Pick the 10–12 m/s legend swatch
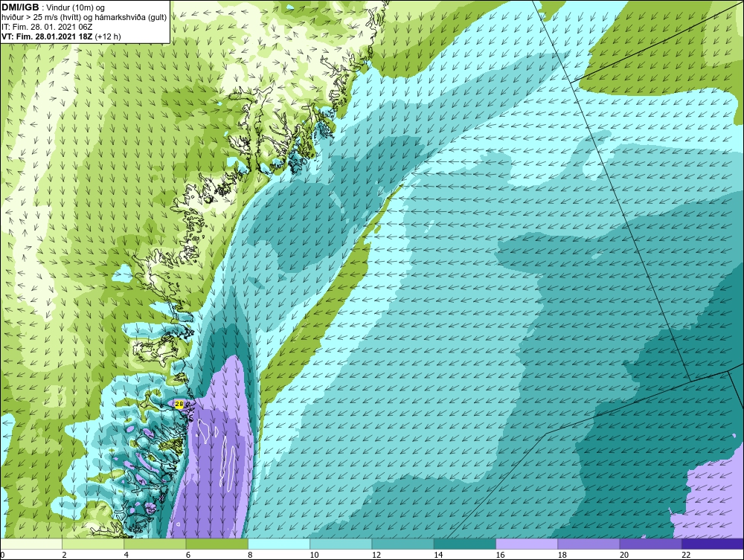This screenshot has height=560, width=744. pyautogui.click(x=341, y=544)
